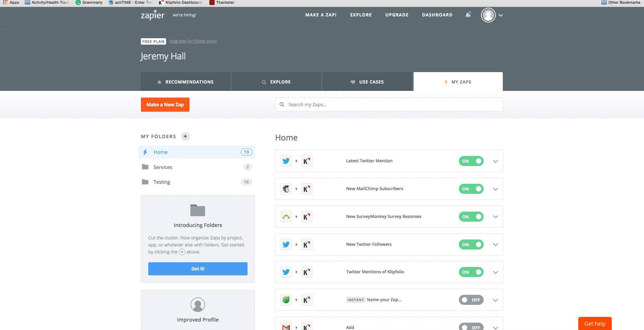Screen dimensions: 644x330
Task: Click the Improved Profile avatar icon
Action: pyautogui.click(x=198, y=305)
